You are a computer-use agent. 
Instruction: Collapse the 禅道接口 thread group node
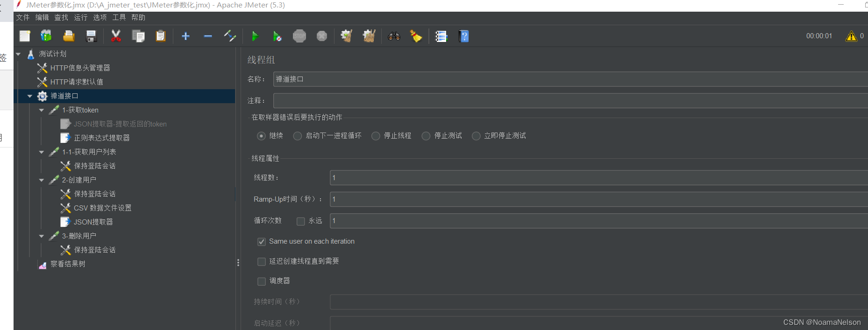[x=30, y=96]
